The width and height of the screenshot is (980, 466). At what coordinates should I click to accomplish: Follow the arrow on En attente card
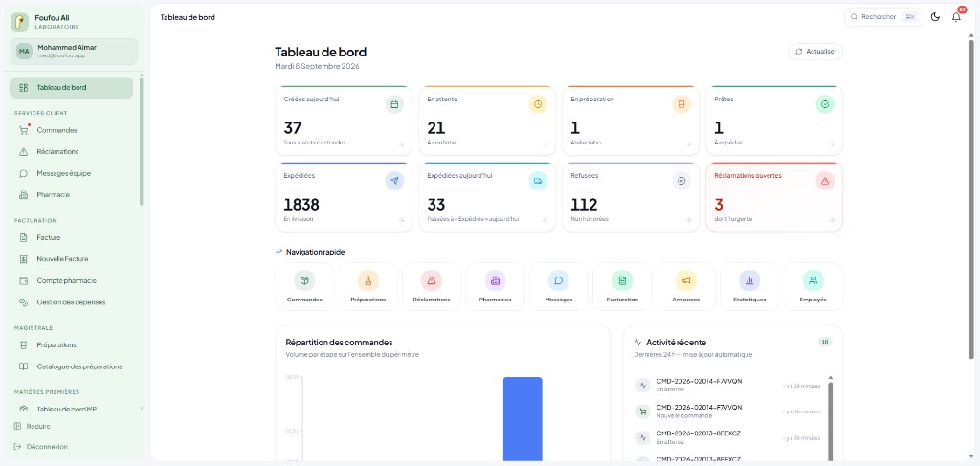[x=545, y=144]
